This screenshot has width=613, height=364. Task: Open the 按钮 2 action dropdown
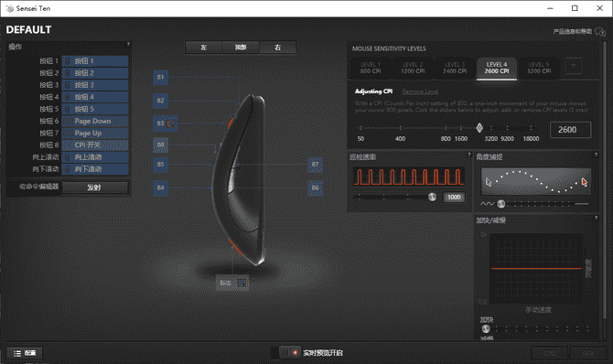95,73
